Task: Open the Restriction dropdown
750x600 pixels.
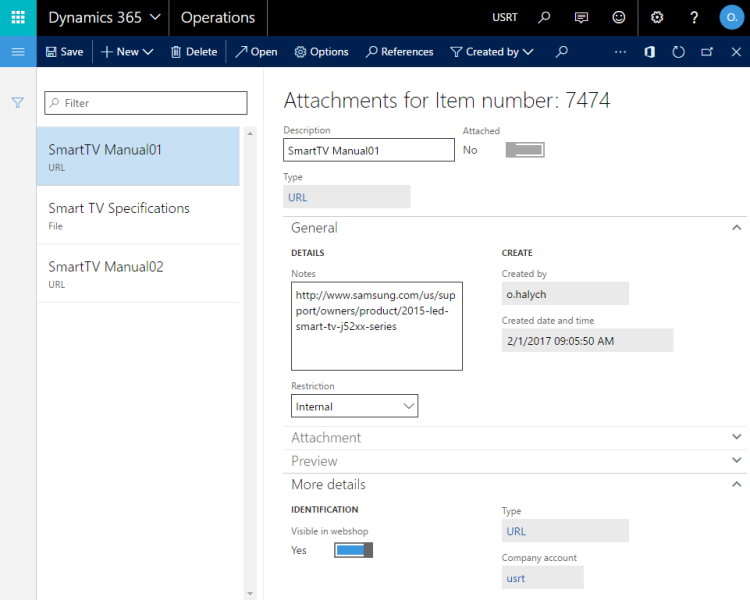Action: coord(354,406)
